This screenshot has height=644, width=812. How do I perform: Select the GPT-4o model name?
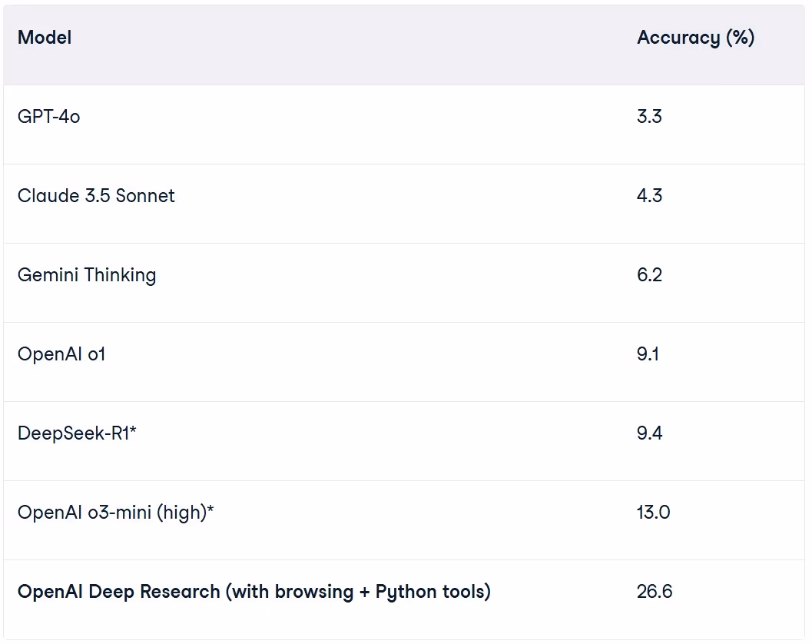48,117
